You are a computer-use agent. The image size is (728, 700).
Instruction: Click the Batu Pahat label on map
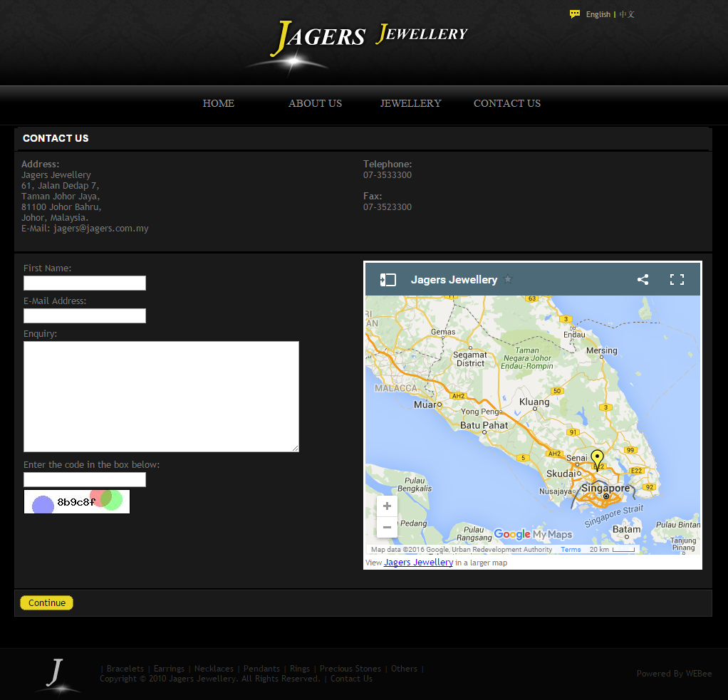pyautogui.click(x=484, y=424)
